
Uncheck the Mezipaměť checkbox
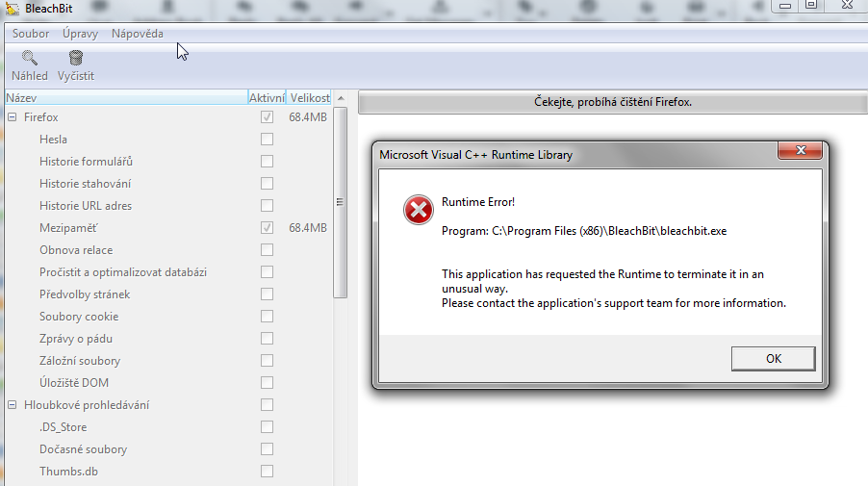point(267,228)
